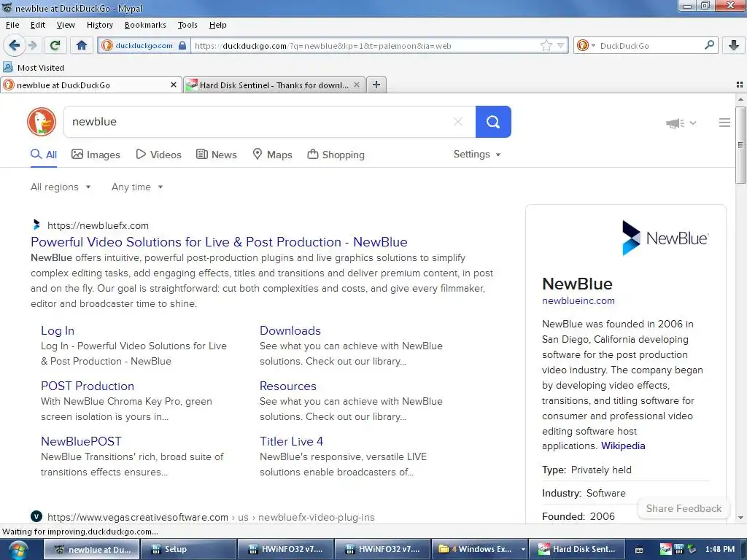
Task: Click the DuckDuckGo duck logo
Action: tap(42, 122)
